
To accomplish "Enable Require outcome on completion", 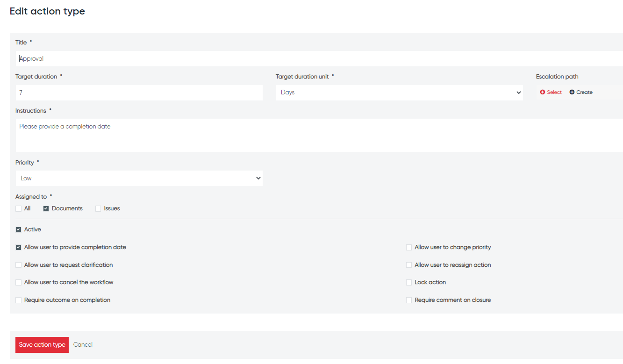I will pyautogui.click(x=19, y=300).
